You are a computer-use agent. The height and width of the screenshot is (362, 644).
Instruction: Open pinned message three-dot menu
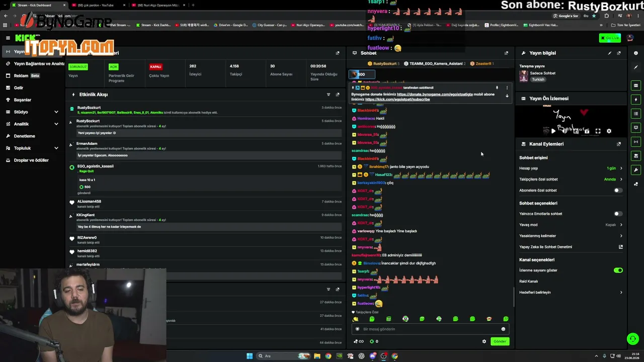pos(507,88)
